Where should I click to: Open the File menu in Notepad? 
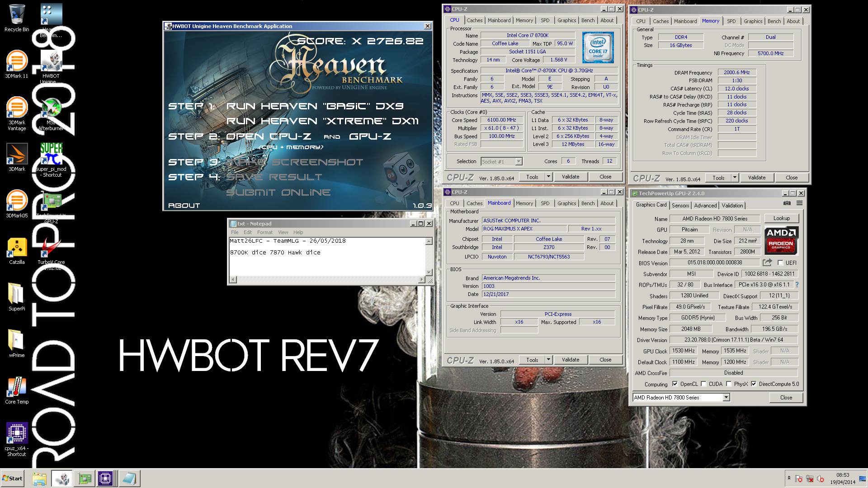pos(235,232)
